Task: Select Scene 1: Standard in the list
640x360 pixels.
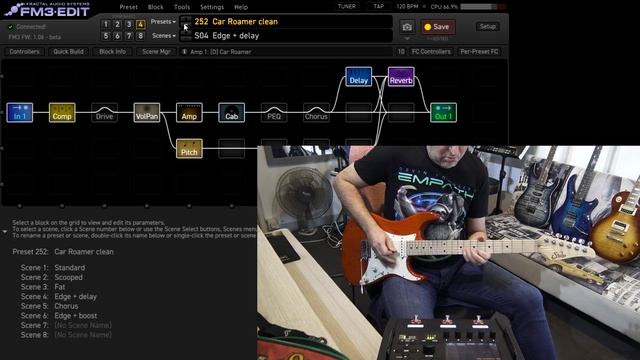Action: point(53,268)
